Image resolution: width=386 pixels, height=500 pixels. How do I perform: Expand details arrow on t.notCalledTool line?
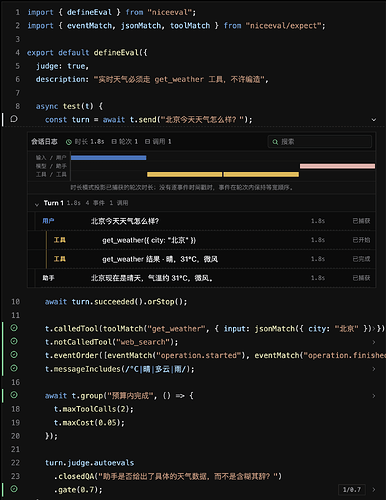click(374, 342)
